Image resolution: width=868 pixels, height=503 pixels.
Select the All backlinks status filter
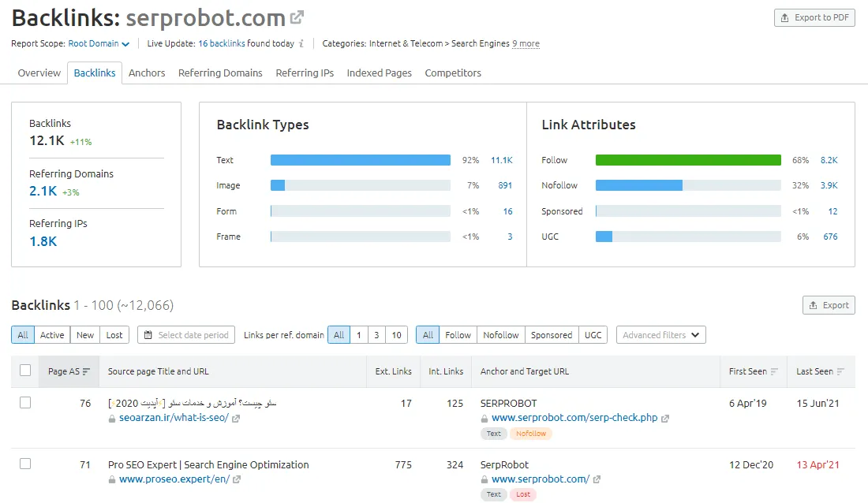(23, 335)
